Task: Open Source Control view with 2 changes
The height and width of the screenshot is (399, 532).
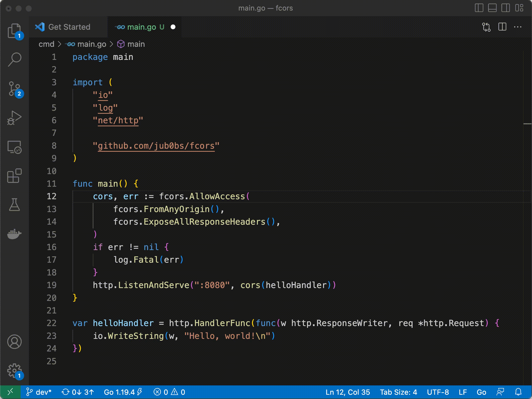Action: click(x=14, y=89)
